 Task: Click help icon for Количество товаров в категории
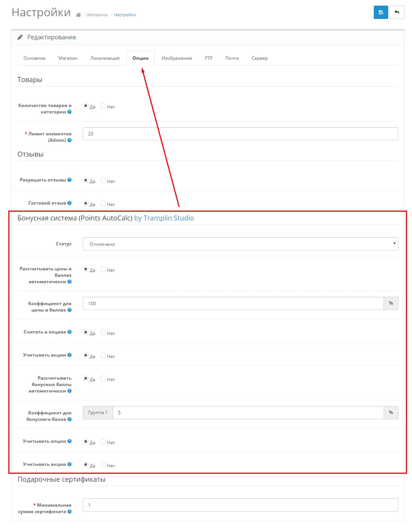click(x=69, y=112)
